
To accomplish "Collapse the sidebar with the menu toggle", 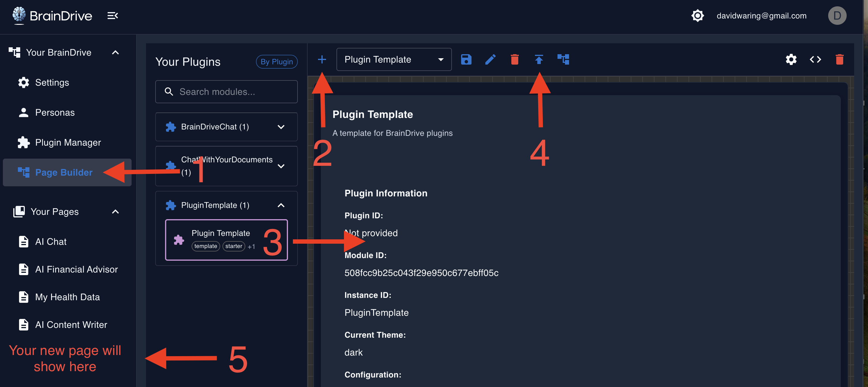I will point(113,16).
